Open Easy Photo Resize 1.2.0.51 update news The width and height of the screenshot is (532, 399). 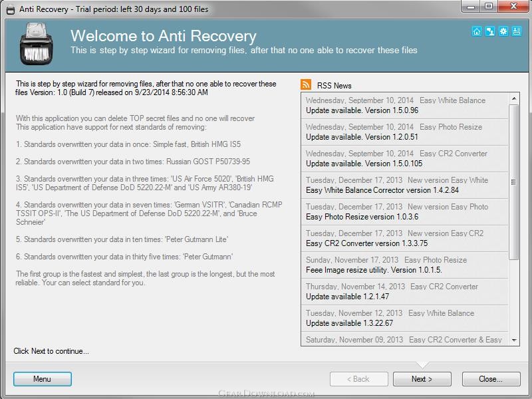(404, 132)
